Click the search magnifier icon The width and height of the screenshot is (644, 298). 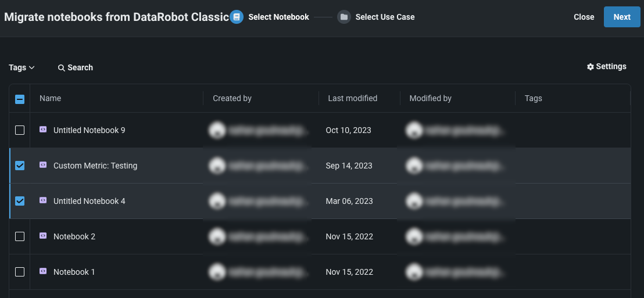(x=61, y=68)
